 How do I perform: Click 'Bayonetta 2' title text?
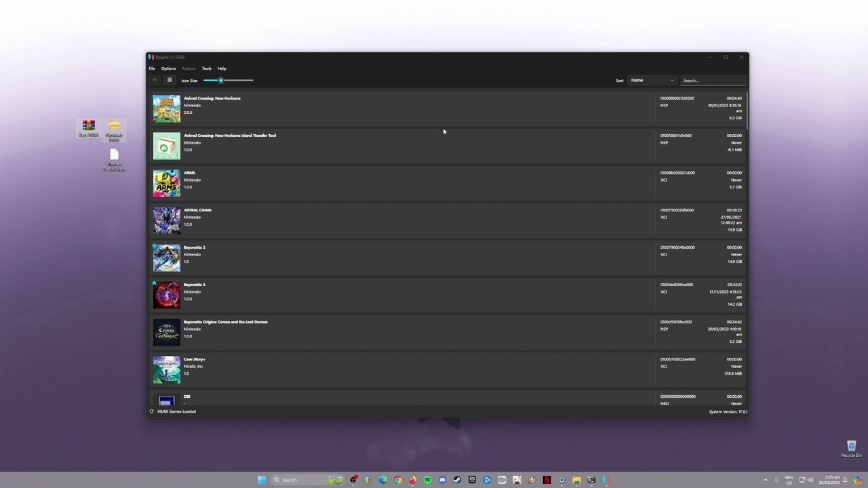195,247
